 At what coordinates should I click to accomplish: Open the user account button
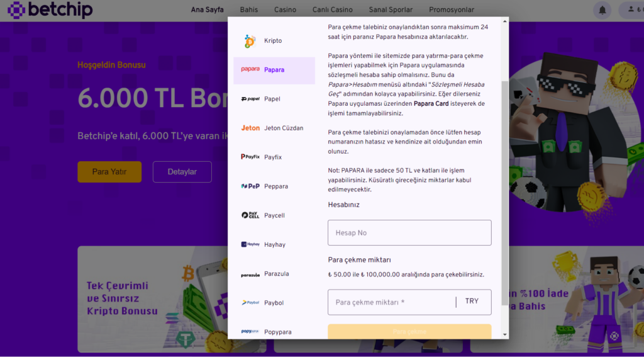[631, 10]
